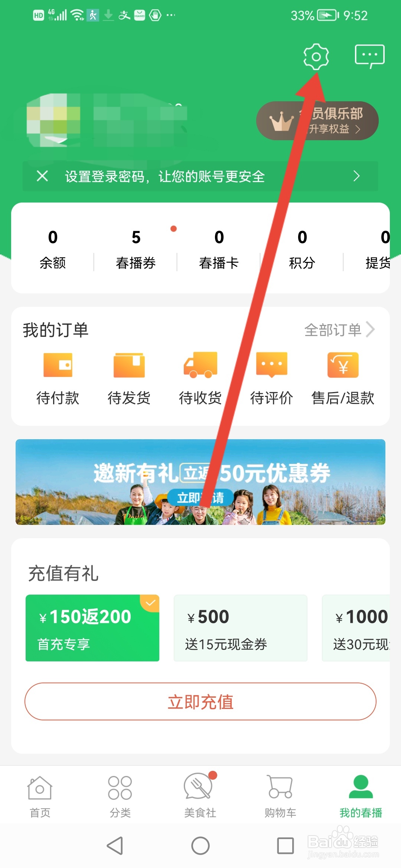Tap the 立即充值 button
This screenshot has width=401, height=868.
click(x=200, y=701)
